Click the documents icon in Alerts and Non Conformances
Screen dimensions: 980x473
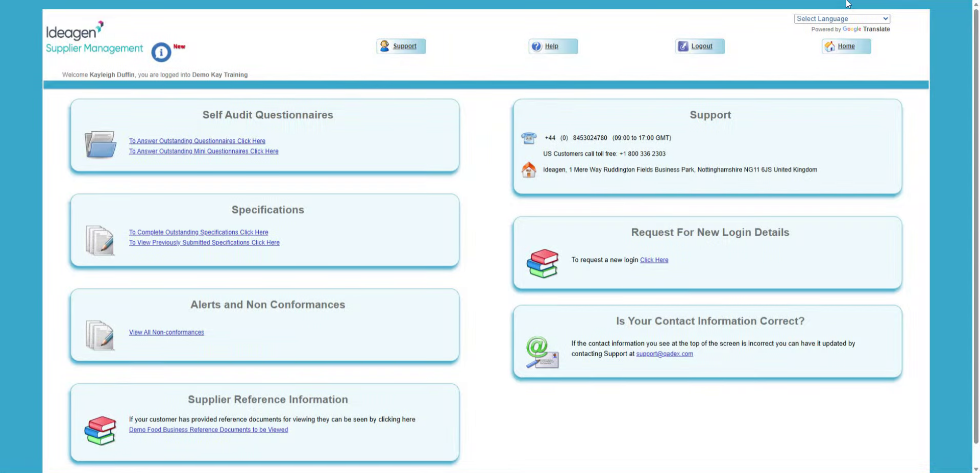[x=100, y=335]
